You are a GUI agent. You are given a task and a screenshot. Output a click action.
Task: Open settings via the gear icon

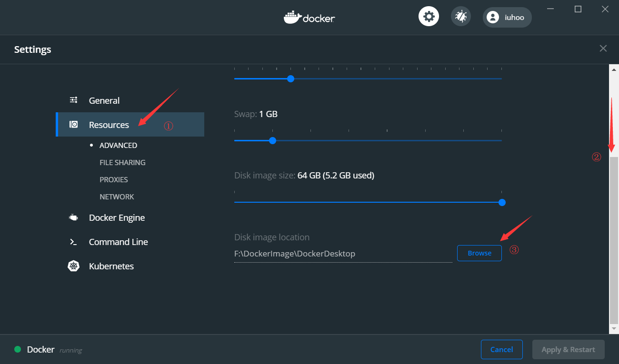(429, 17)
